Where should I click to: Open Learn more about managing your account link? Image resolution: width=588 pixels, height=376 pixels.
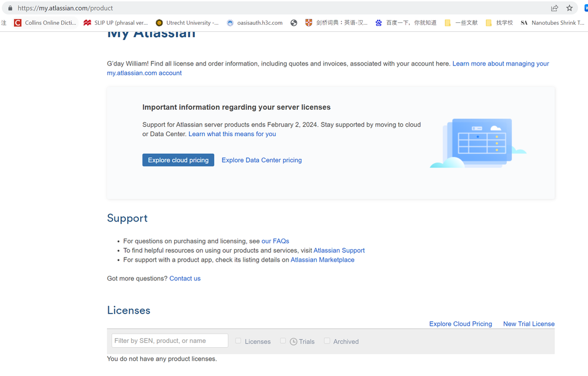click(328, 68)
